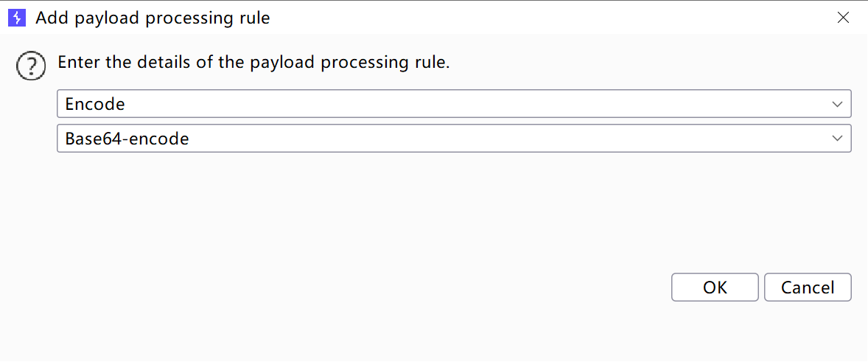The height and width of the screenshot is (362, 868).
Task: Confirm the rule by clicking OK
Action: pos(714,288)
